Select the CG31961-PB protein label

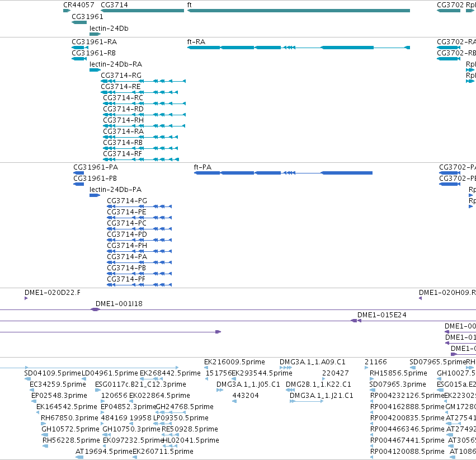(x=95, y=179)
